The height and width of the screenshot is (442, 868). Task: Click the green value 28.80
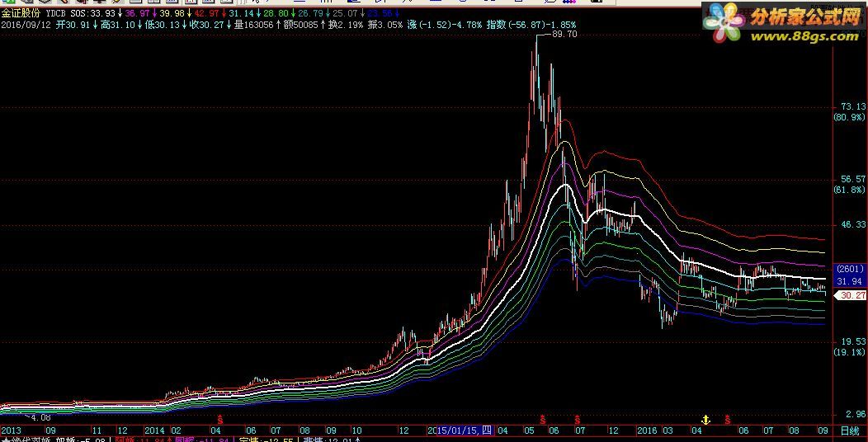(276, 13)
